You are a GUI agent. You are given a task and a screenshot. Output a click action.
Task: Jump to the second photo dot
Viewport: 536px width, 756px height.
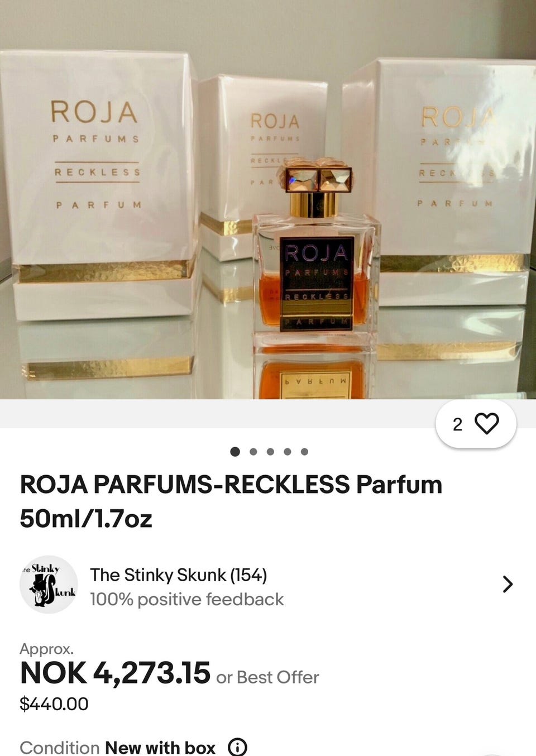(x=253, y=451)
